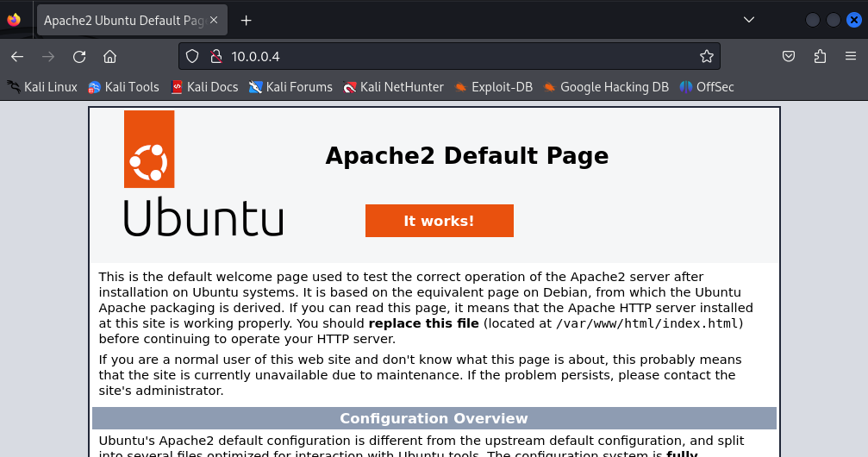Bookmark this page with the star

[x=706, y=57]
